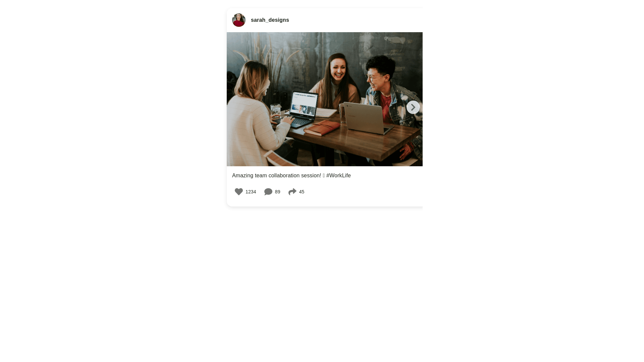View the 89 comments count

277,192
